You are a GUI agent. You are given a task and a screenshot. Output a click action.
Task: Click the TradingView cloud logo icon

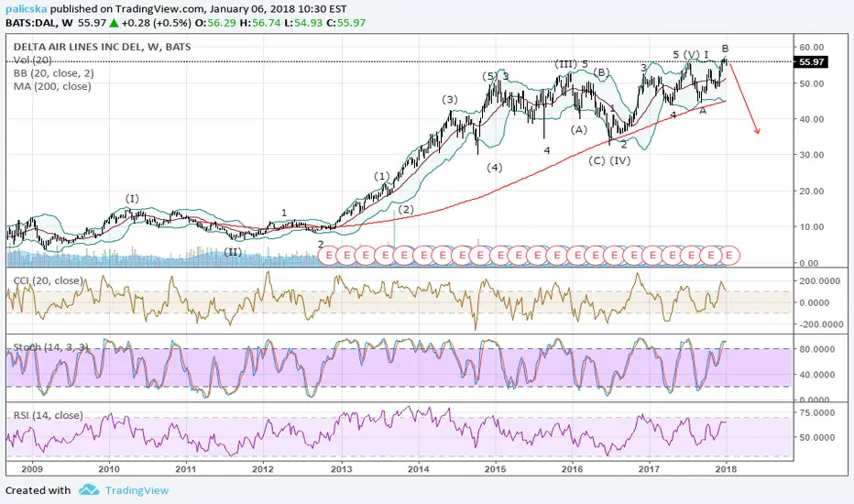[89, 490]
